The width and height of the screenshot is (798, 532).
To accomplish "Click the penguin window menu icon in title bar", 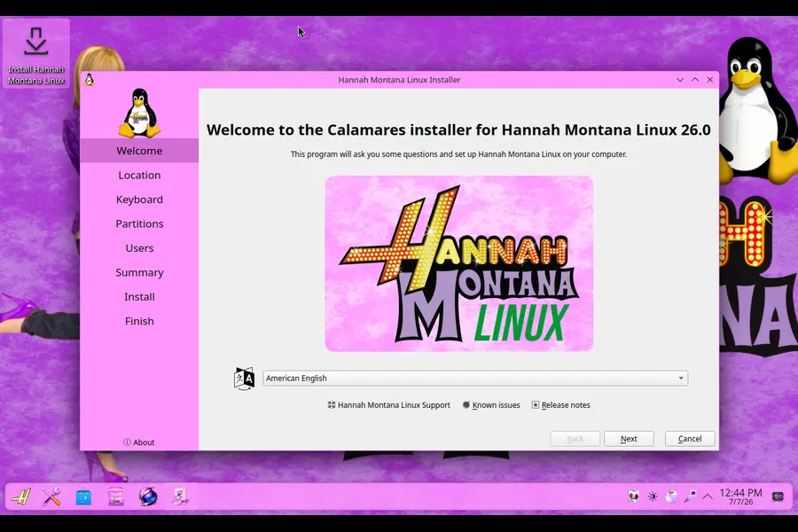I will (x=90, y=80).
